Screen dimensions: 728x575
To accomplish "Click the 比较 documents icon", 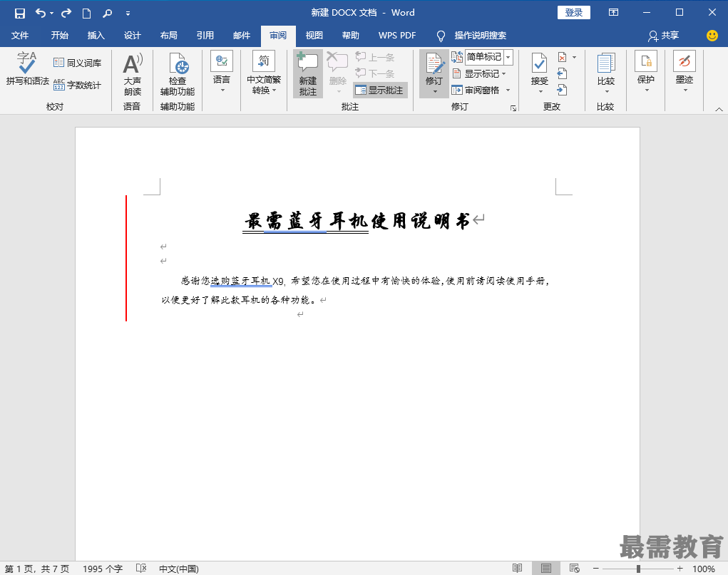I will [606, 63].
